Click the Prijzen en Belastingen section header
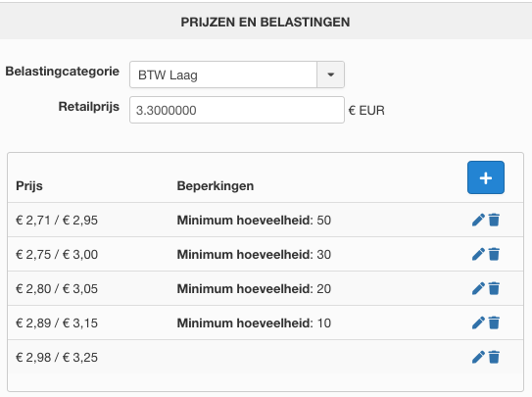 coord(266,22)
